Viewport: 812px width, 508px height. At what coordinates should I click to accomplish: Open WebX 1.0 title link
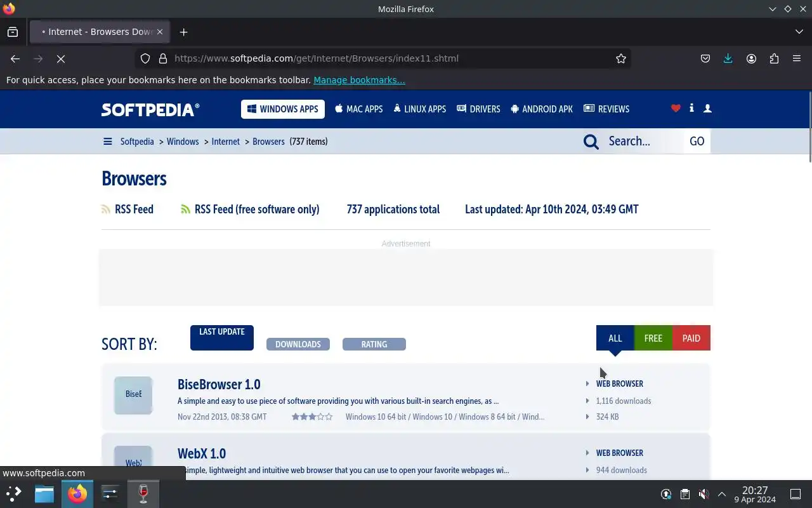click(202, 453)
